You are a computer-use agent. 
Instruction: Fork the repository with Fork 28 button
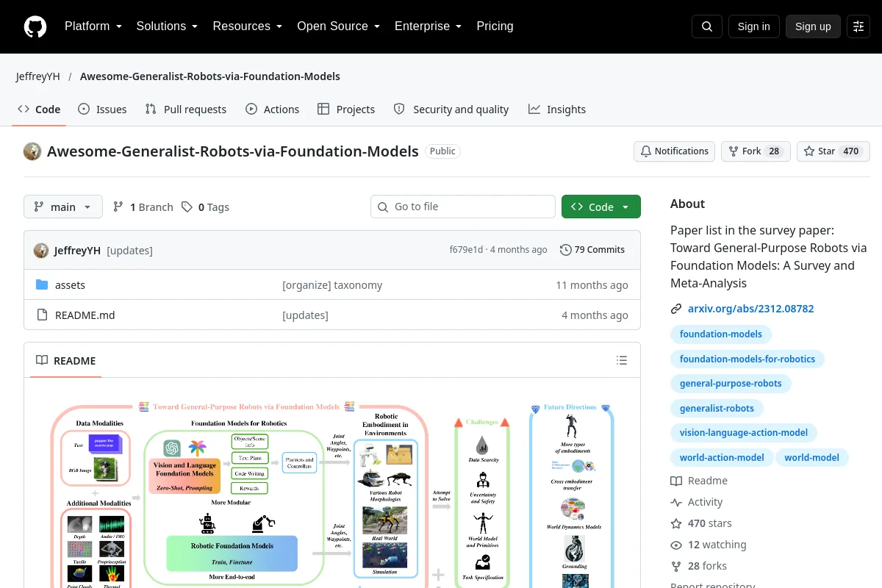[x=756, y=151]
